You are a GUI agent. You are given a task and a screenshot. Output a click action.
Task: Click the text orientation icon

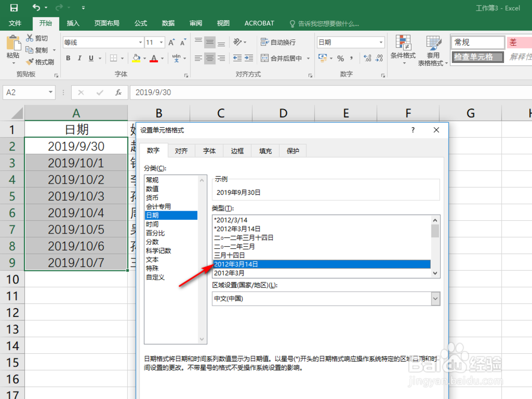[237, 42]
